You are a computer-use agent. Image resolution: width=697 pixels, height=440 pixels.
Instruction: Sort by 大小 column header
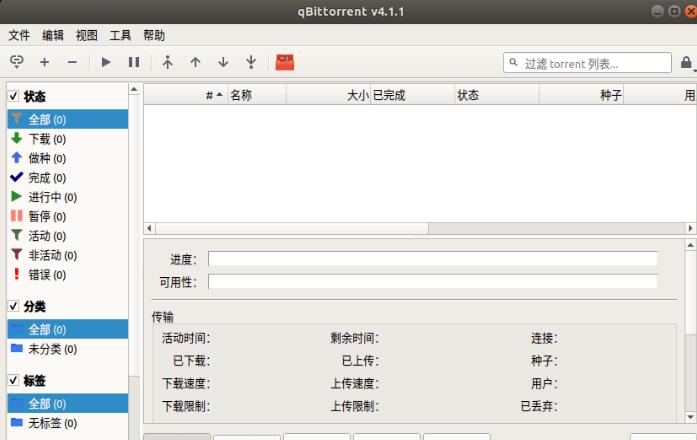click(x=328, y=95)
